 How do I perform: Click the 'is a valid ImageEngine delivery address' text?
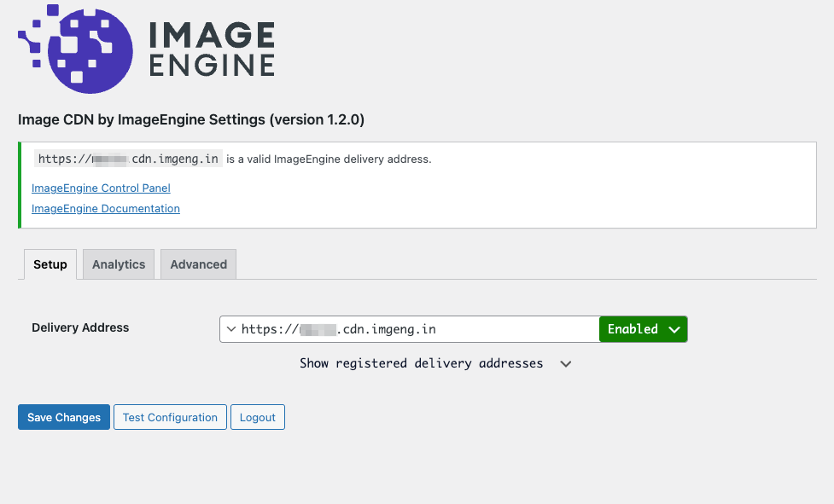(x=329, y=159)
